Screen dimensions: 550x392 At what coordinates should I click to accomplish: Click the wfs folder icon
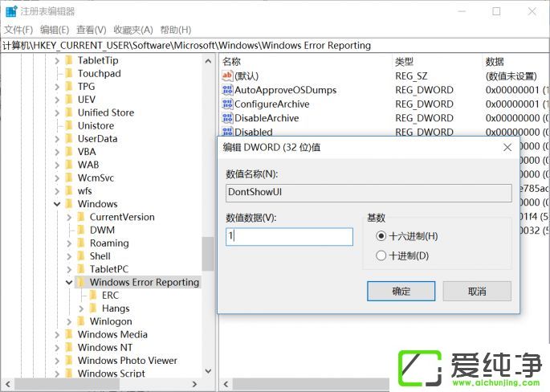(x=69, y=191)
